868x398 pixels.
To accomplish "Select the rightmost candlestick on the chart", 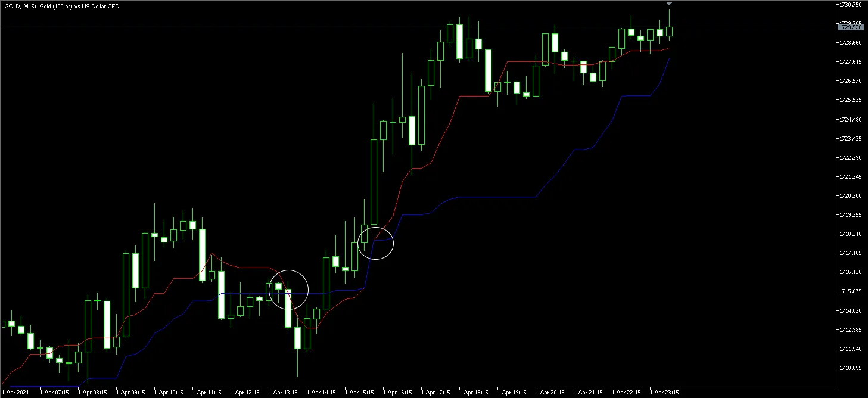I will tap(669, 32).
